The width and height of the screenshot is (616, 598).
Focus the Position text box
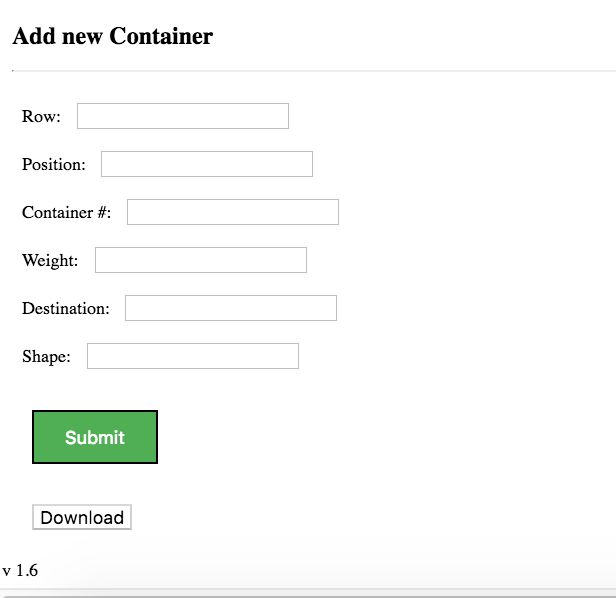click(x=206, y=164)
